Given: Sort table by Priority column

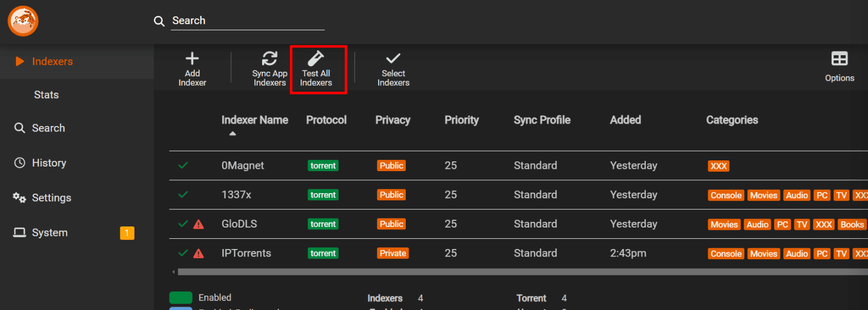Looking at the screenshot, I should click(461, 120).
